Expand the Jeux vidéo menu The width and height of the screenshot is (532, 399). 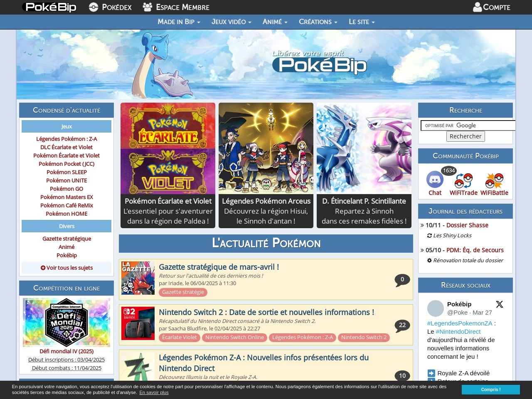pyautogui.click(x=231, y=22)
